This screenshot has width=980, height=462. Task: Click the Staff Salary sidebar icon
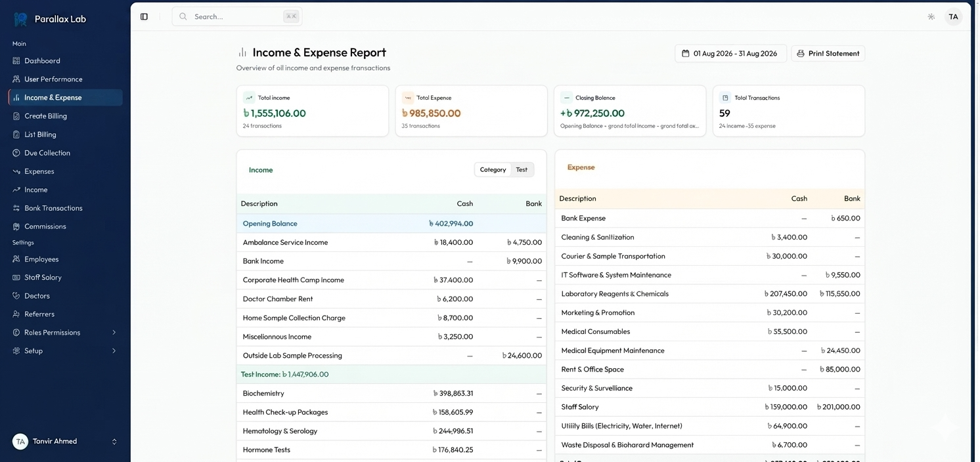tap(16, 278)
